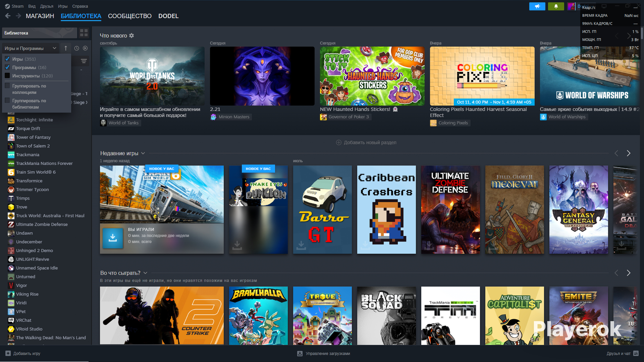Click the sort direction up arrow
Image resolution: width=644 pixels, height=362 pixels.
coord(66,48)
